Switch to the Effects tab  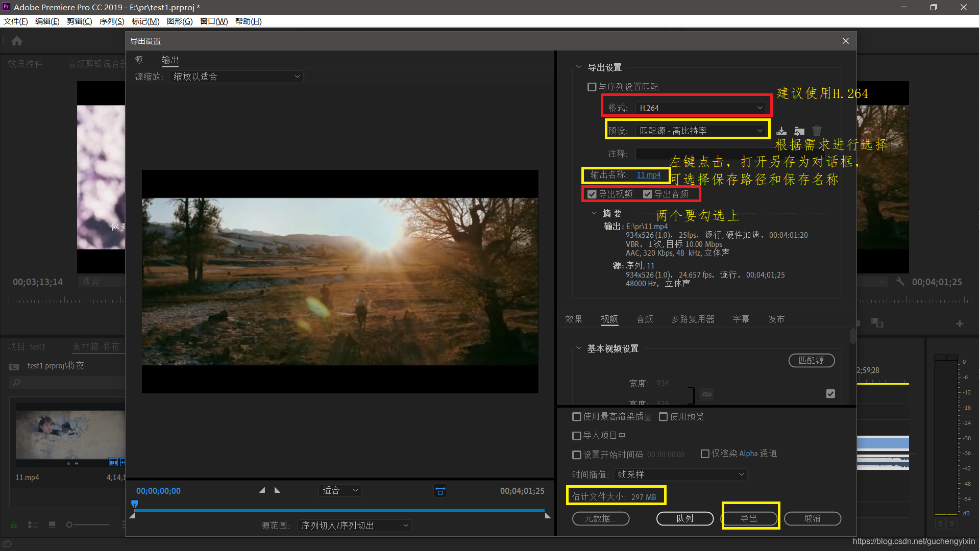pyautogui.click(x=574, y=319)
